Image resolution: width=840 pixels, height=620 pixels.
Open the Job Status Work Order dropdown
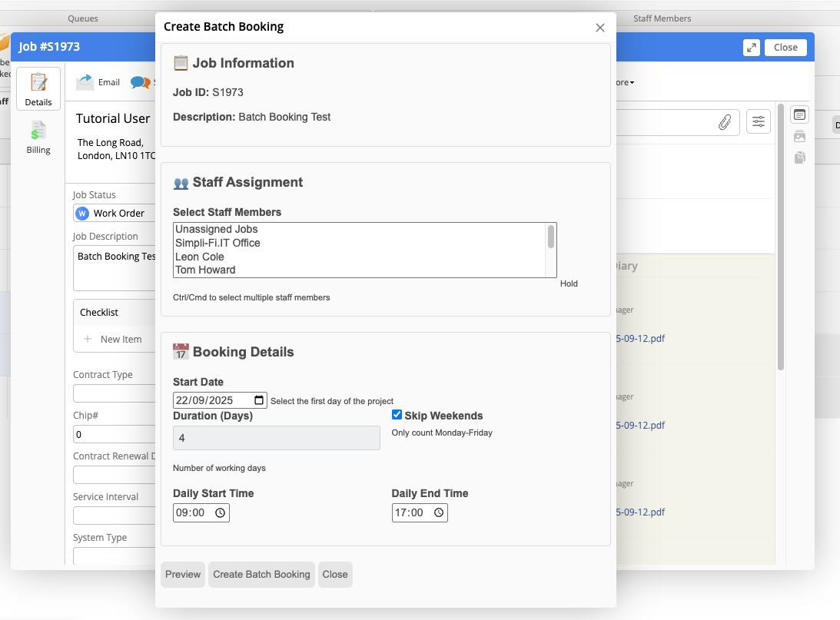115,213
